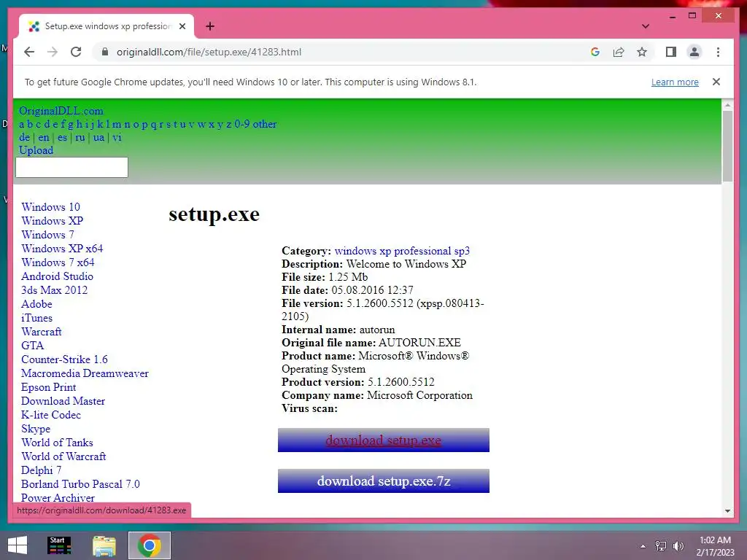This screenshot has width=747, height=560.
Task: Open the Warcraft link
Action: coord(42,332)
